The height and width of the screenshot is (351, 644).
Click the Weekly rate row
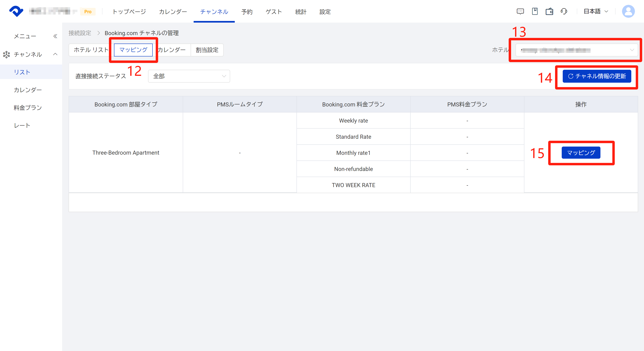(x=353, y=121)
